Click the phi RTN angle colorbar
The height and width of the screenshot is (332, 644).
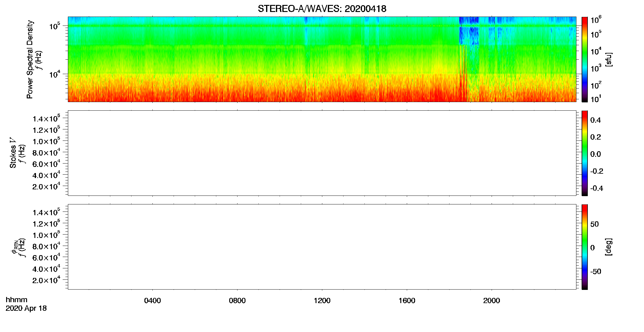[x=585, y=247]
